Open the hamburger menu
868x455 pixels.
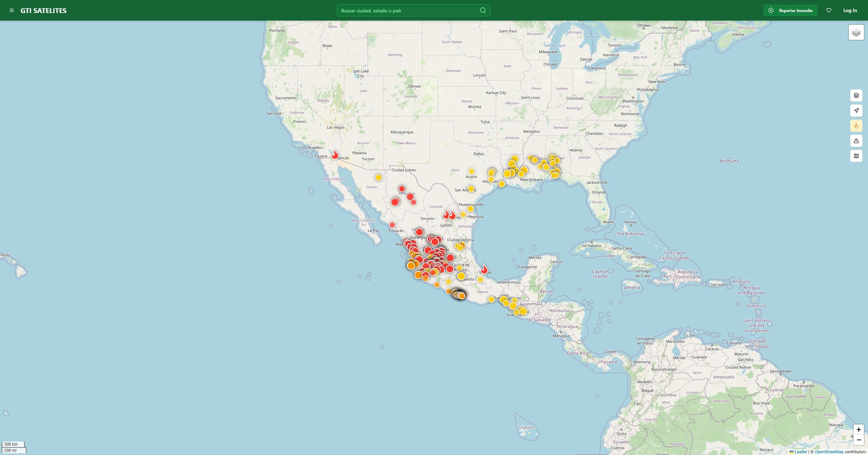click(12, 10)
